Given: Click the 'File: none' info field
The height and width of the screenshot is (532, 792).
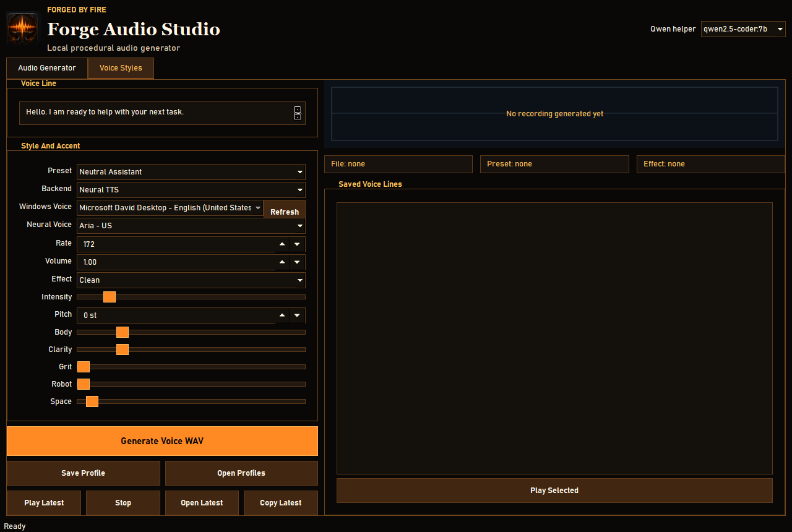Looking at the screenshot, I should [398, 164].
